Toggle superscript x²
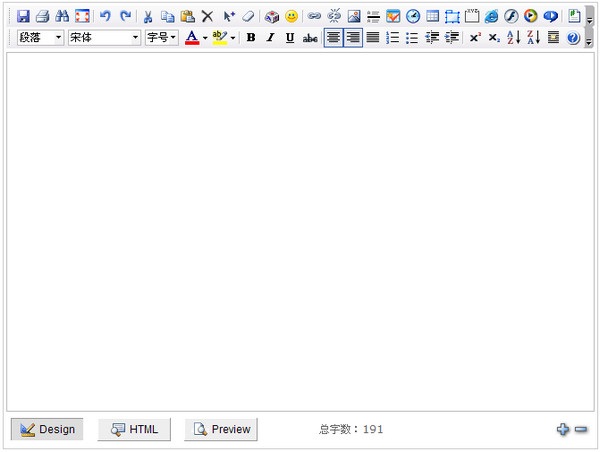The height and width of the screenshot is (452, 600). [475, 38]
